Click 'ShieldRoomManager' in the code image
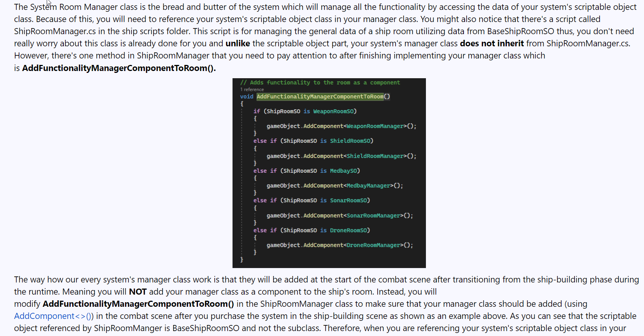The width and height of the screenshot is (644, 336). point(375,156)
